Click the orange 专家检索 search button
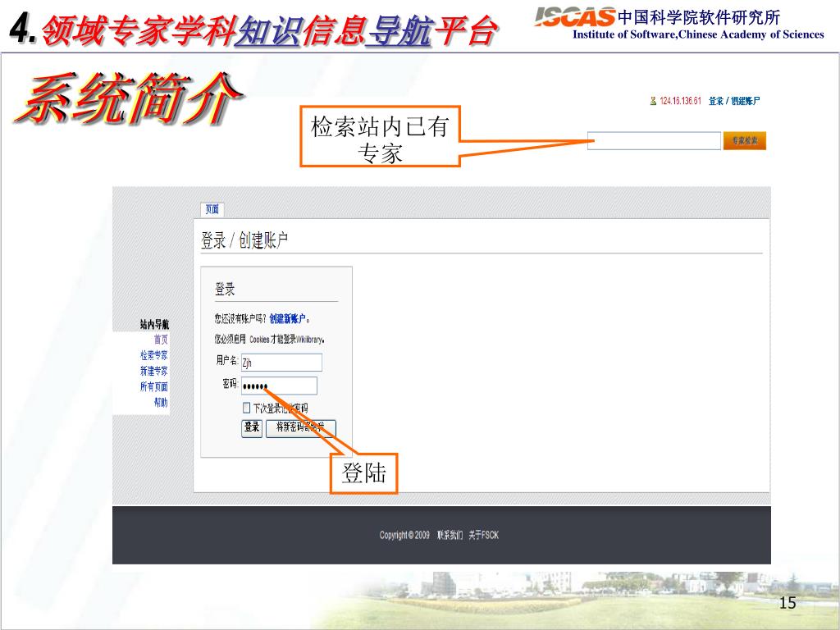Screen dimensions: 840x630 pyautogui.click(x=745, y=141)
